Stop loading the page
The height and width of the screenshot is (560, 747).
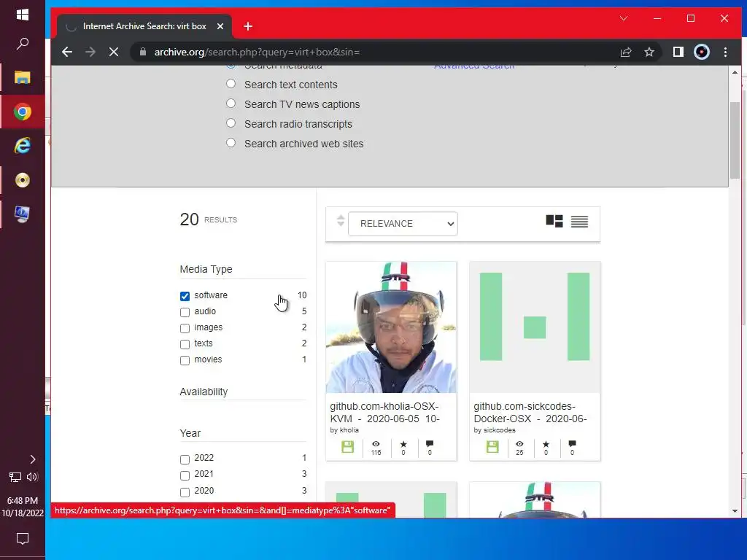(x=113, y=52)
